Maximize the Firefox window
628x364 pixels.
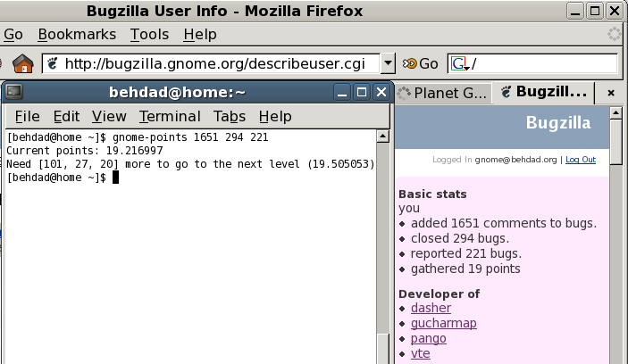[x=595, y=11]
